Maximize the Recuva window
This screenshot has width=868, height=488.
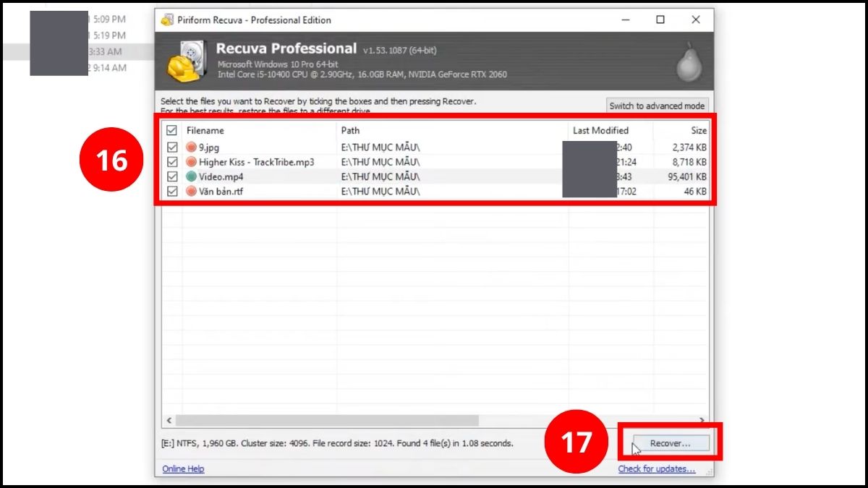[660, 20]
